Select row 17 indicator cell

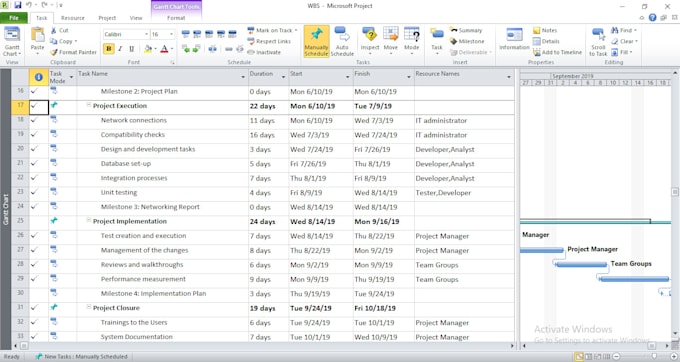point(39,106)
